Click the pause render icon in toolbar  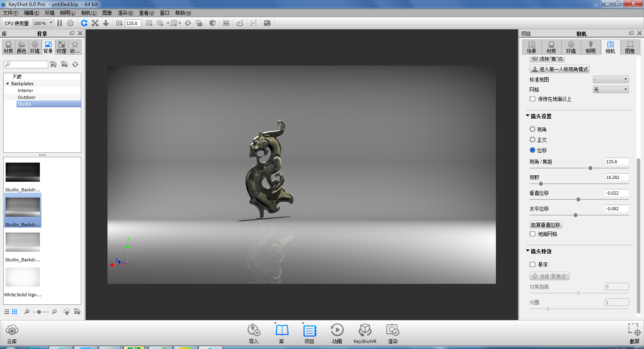point(60,23)
